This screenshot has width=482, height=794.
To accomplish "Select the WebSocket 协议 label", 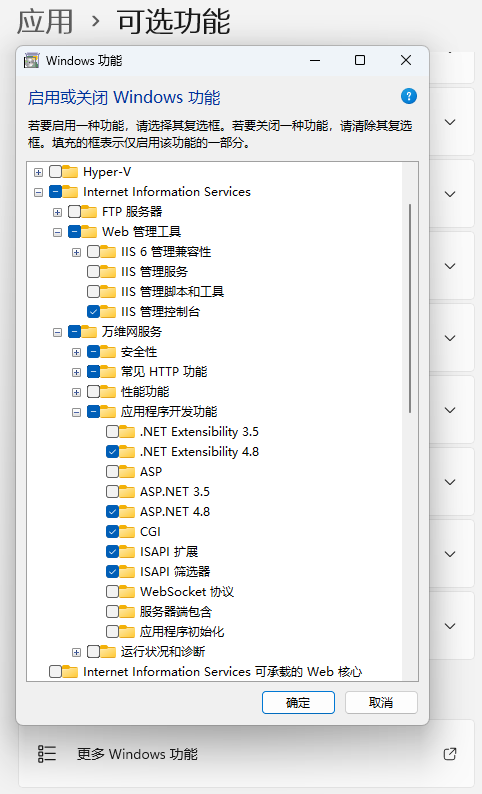I will [x=187, y=591].
